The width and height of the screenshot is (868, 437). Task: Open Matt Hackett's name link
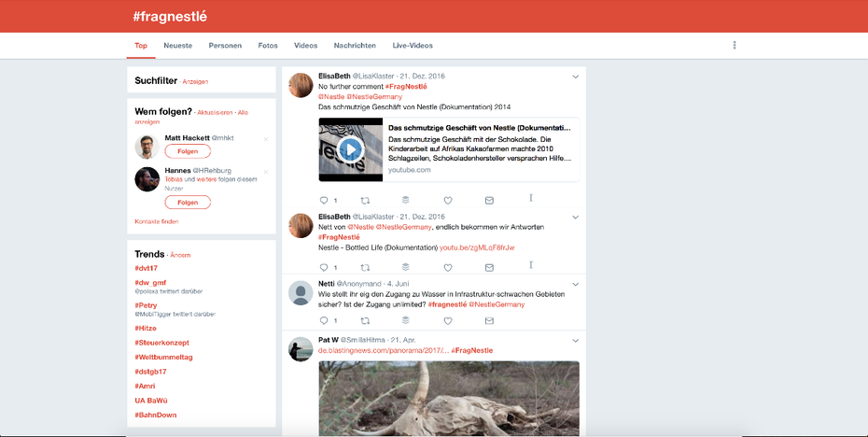[187, 138]
